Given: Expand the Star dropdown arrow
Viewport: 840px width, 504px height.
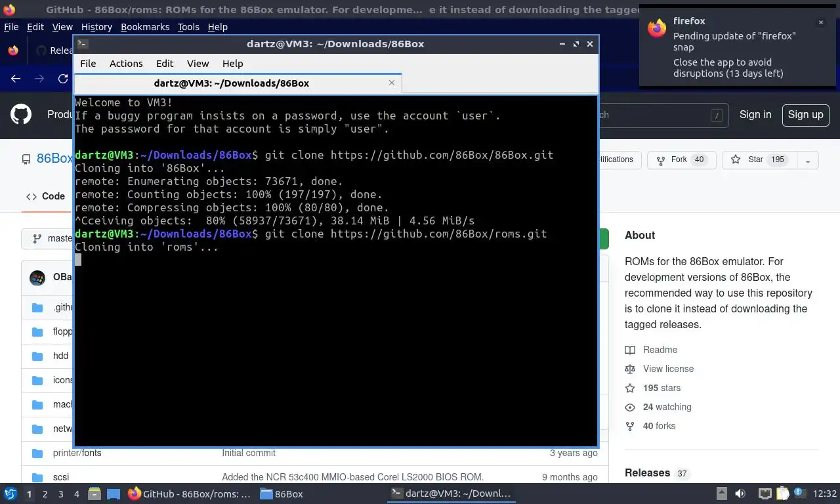Looking at the screenshot, I should [808, 160].
